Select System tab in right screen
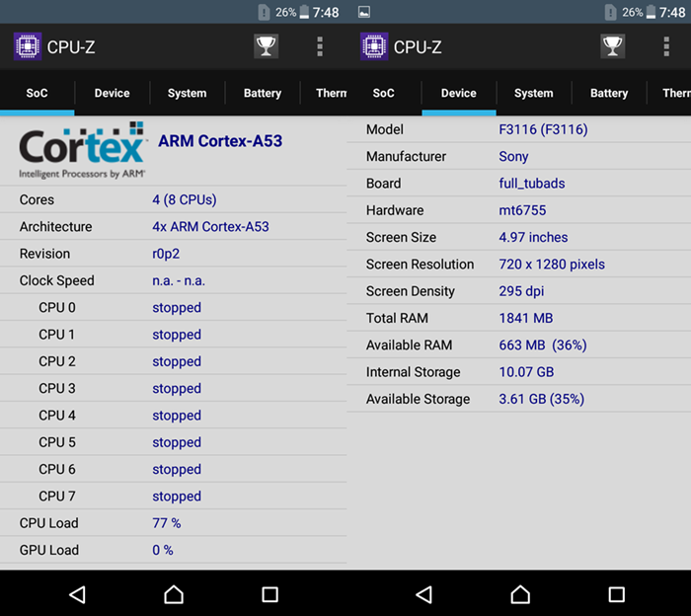 pyautogui.click(x=534, y=93)
